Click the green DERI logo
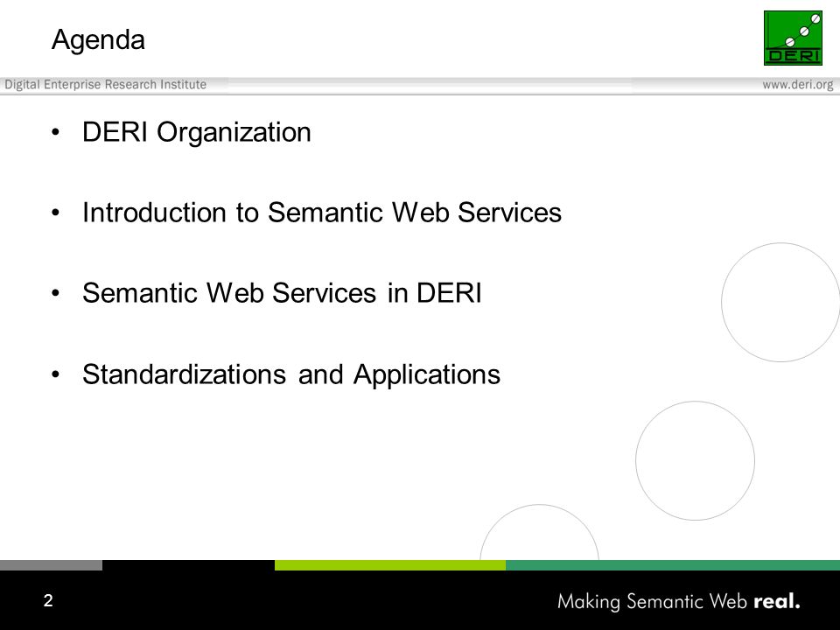This screenshot has height=630, width=840. tap(793, 38)
